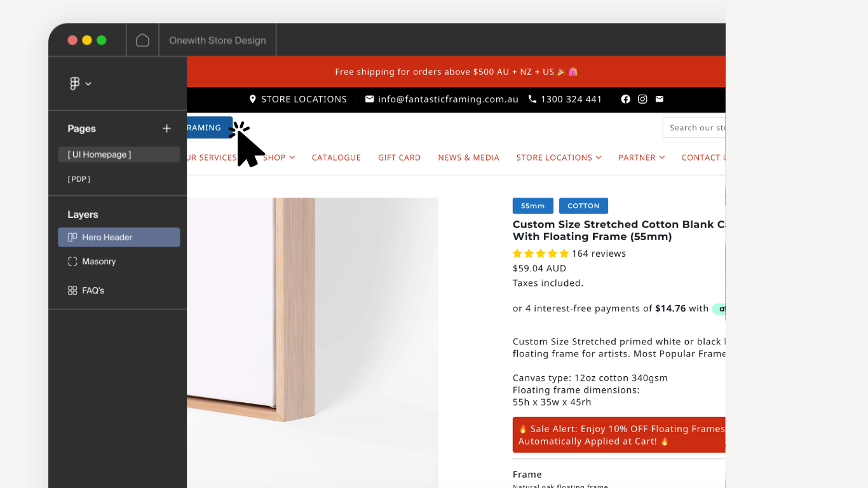Image resolution: width=868 pixels, height=488 pixels.
Task: Click the 164 reviews link
Action: 599,254
